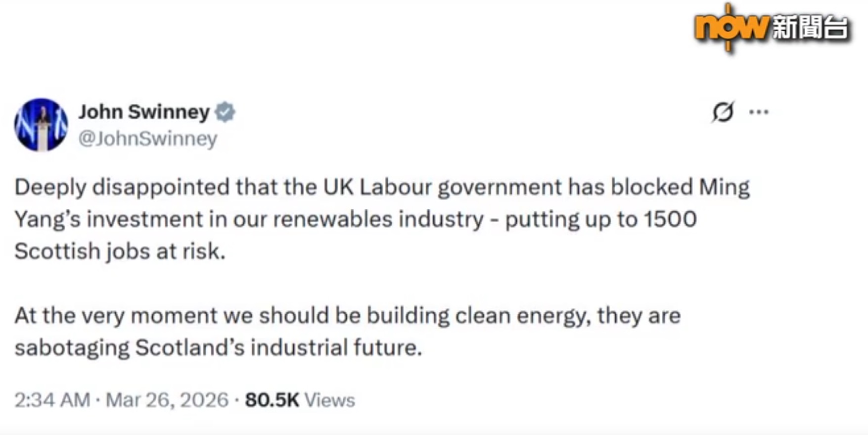Click the 新聞台 channel text
The image size is (868, 435).
810,27
